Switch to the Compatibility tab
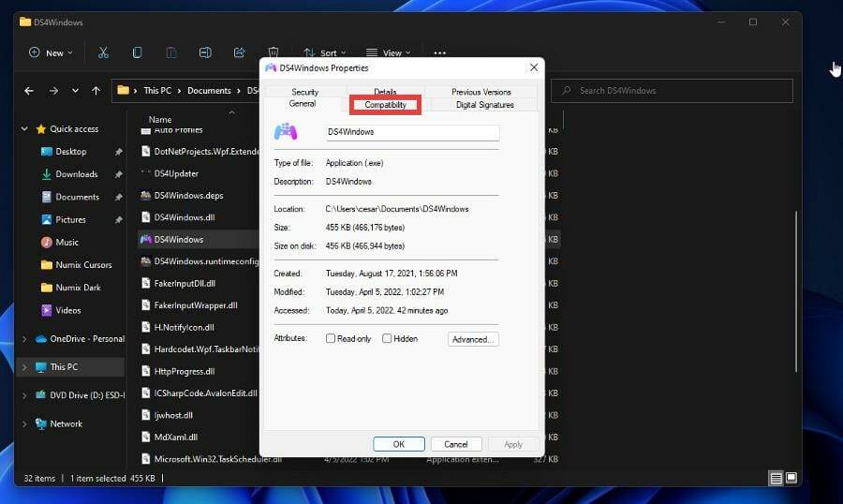Screen dimensions: 843x504 386,105
